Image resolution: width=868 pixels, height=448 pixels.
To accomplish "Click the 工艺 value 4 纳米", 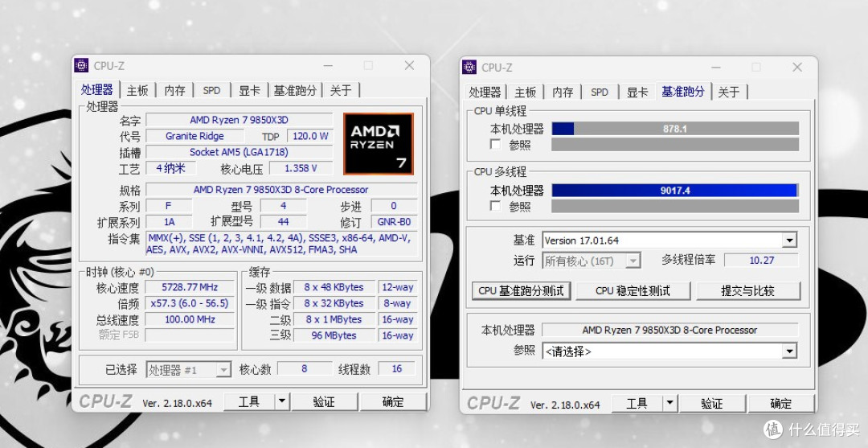I will [x=170, y=168].
